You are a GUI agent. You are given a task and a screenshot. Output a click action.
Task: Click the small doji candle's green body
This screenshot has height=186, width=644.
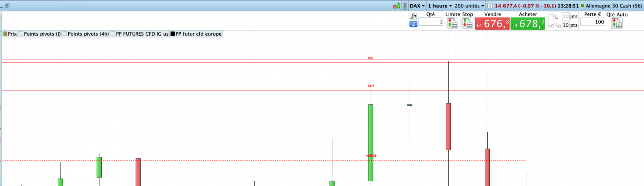410,105
